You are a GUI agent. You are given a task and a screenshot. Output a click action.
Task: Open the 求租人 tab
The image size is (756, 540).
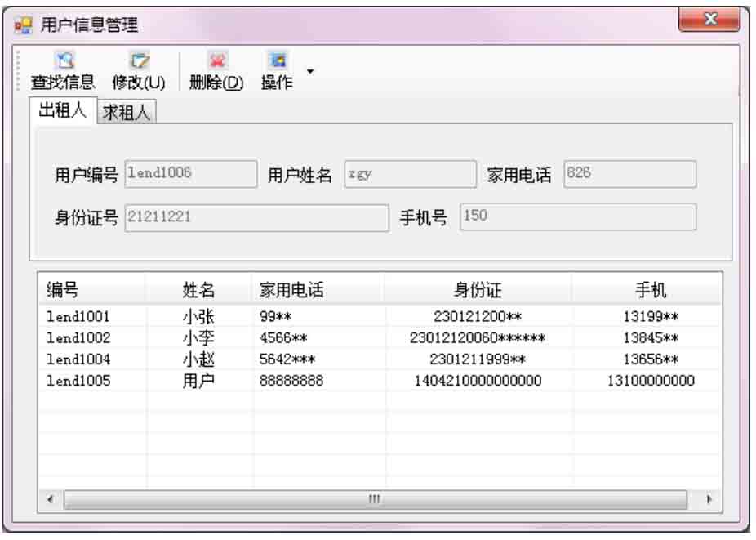pos(127,114)
